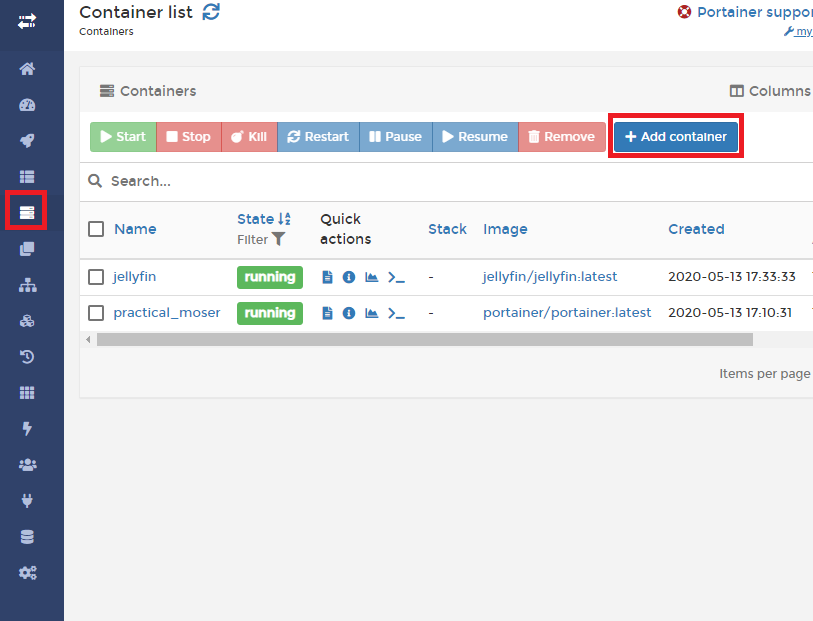Open App Templates rocket icon in sidebar

[27, 140]
